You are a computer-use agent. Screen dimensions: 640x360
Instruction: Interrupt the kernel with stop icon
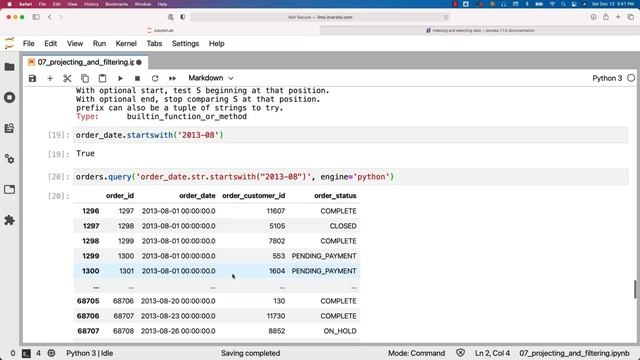(x=138, y=78)
